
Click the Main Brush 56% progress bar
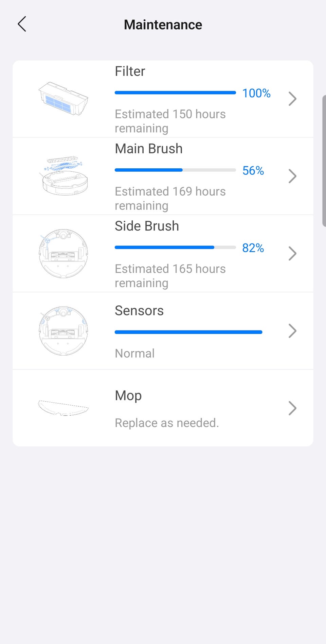(175, 170)
